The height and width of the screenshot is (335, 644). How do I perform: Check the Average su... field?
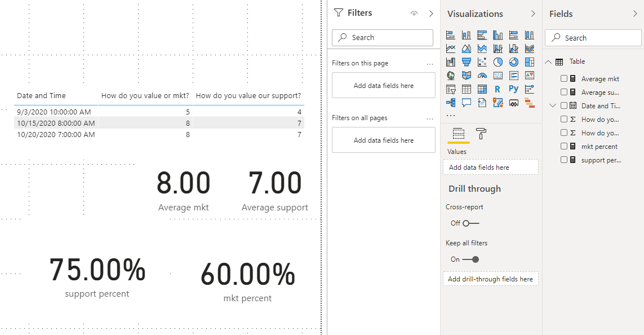pos(564,92)
